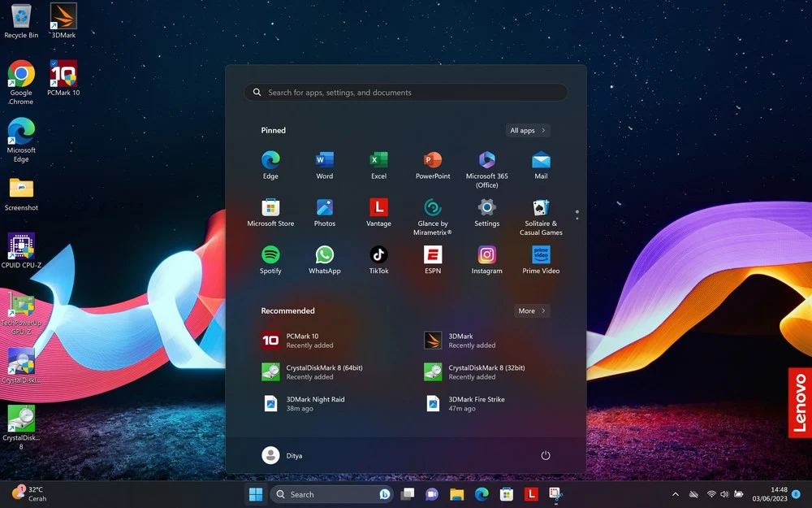
Task: Launch the Photos app
Action: 325,213
